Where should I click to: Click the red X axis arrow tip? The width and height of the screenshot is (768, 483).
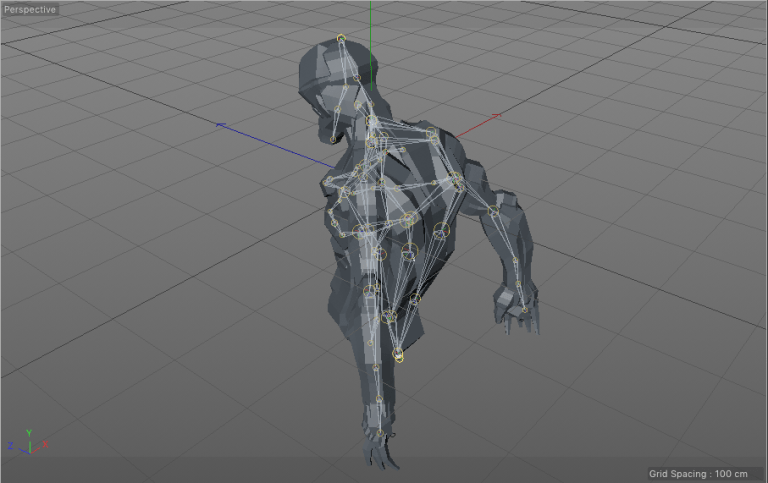point(496,117)
